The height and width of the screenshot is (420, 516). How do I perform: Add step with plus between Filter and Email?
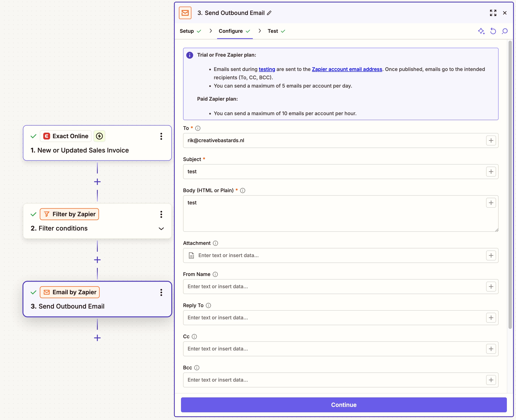[x=97, y=260]
